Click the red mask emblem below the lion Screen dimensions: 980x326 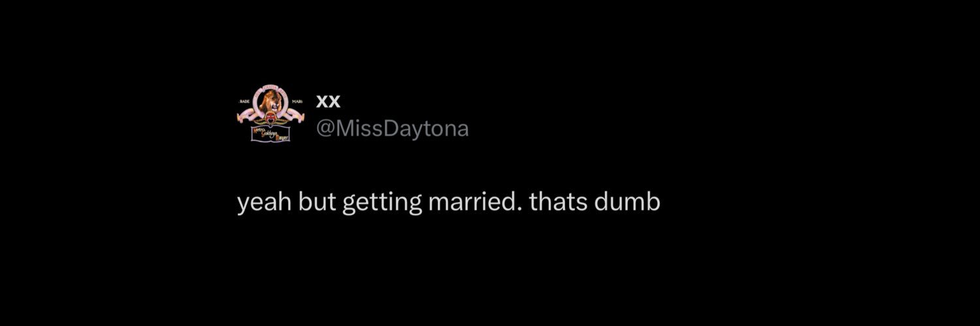pos(270,118)
